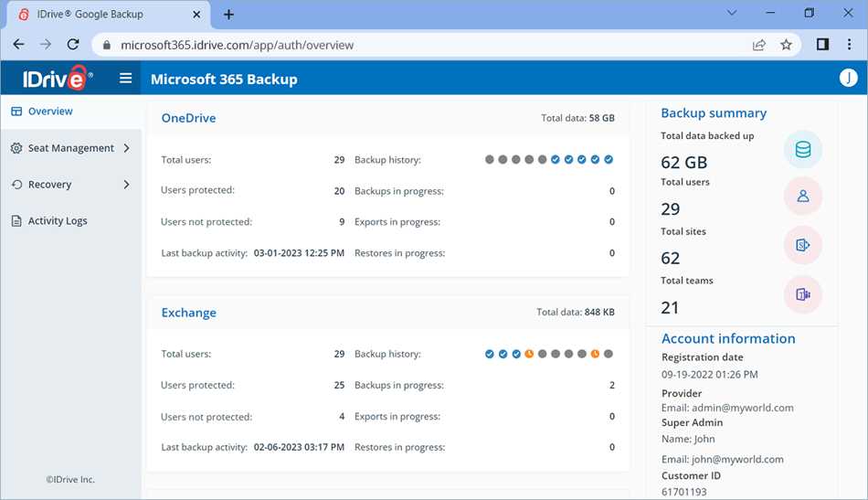The image size is (868, 500).
Task: Open the OneDrive section heading link
Action: pyautogui.click(x=188, y=118)
